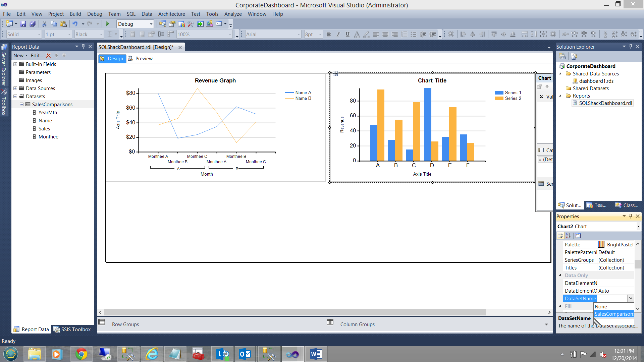
Task: Click the Undo arrow icon
Action: pyautogui.click(x=75, y=24)
